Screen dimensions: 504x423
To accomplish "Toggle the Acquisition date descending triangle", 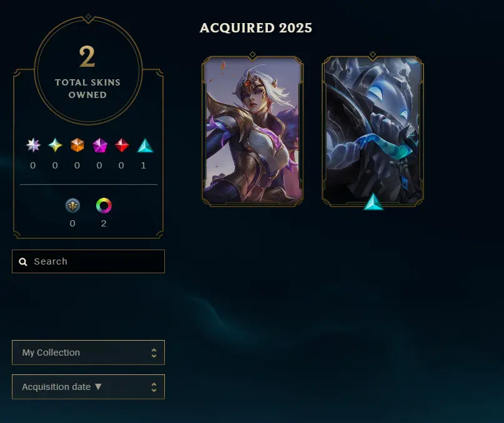I will click(98, 387).
